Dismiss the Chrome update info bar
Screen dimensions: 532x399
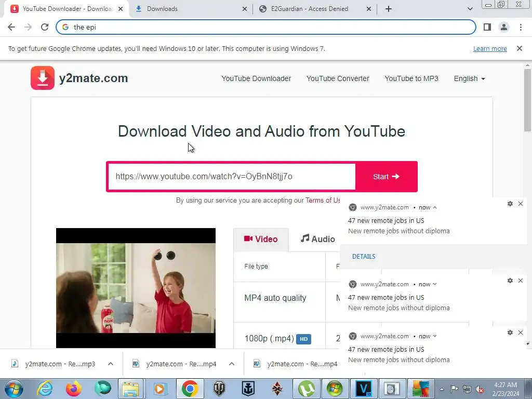coord(519,48)
